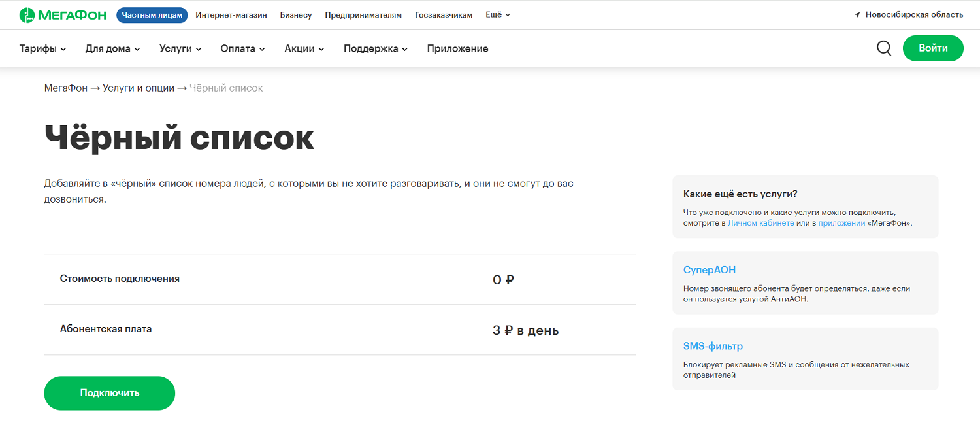The width and height of the screenshot is (980, 425).
Task: Click the 3 ₽ в день value
Action: point(526,330)
